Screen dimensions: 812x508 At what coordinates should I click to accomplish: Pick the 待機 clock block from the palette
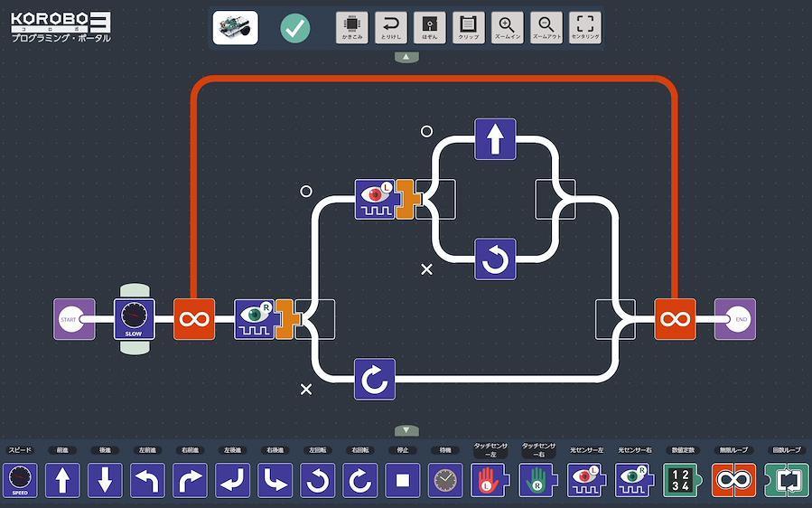tap(444, 480)
